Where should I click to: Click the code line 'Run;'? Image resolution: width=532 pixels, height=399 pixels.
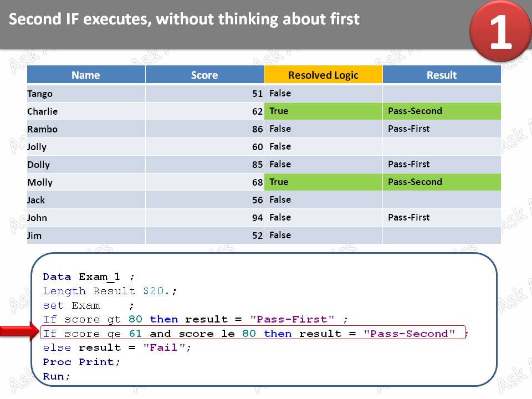57,376
